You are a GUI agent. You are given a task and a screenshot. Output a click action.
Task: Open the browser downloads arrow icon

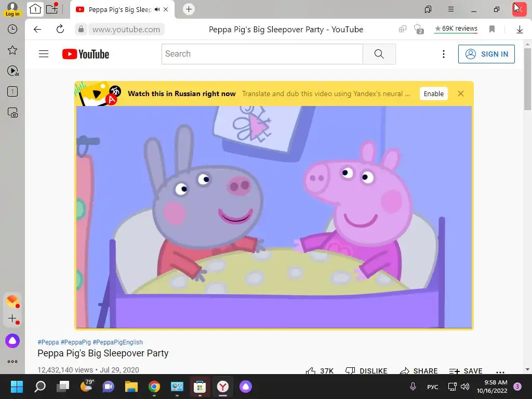tap(520, 30)
